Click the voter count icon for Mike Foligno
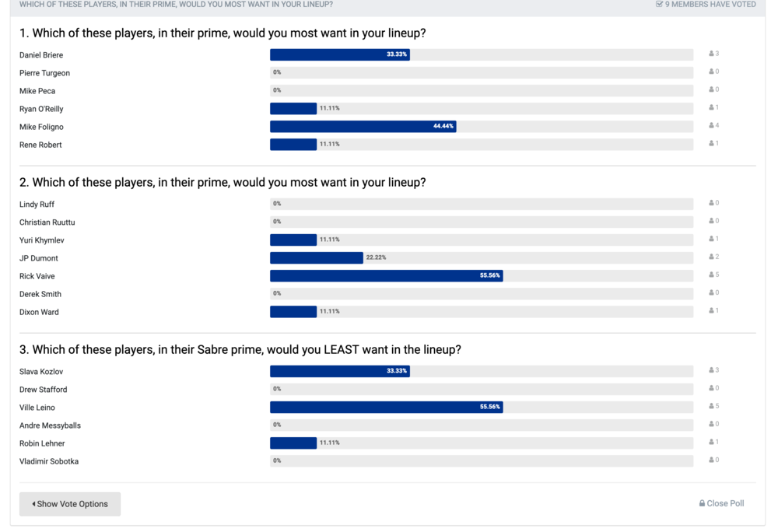This screenshot has height=532, width=778. [x=711, y=125]
